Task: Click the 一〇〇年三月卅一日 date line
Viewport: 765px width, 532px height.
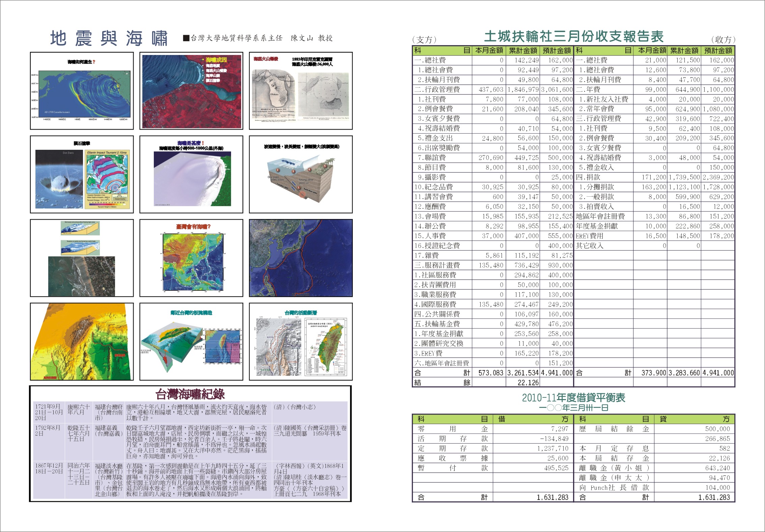Action: [574, 408]
